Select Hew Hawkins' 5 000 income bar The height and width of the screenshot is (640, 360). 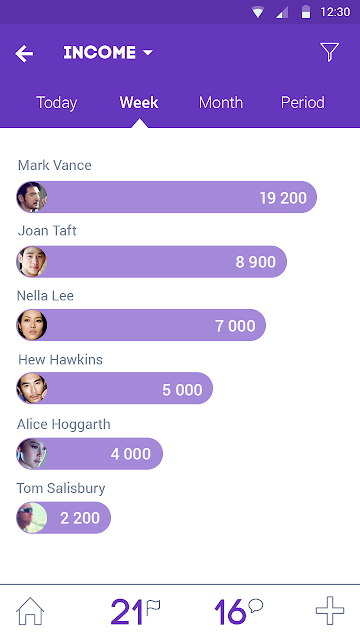(114, 388)
